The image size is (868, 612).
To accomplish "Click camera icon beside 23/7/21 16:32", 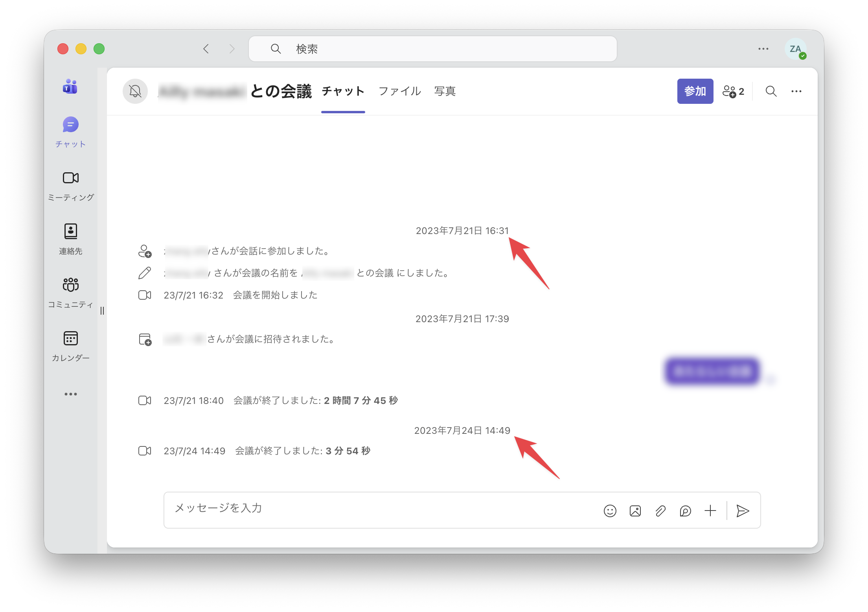I will [145, 295].
